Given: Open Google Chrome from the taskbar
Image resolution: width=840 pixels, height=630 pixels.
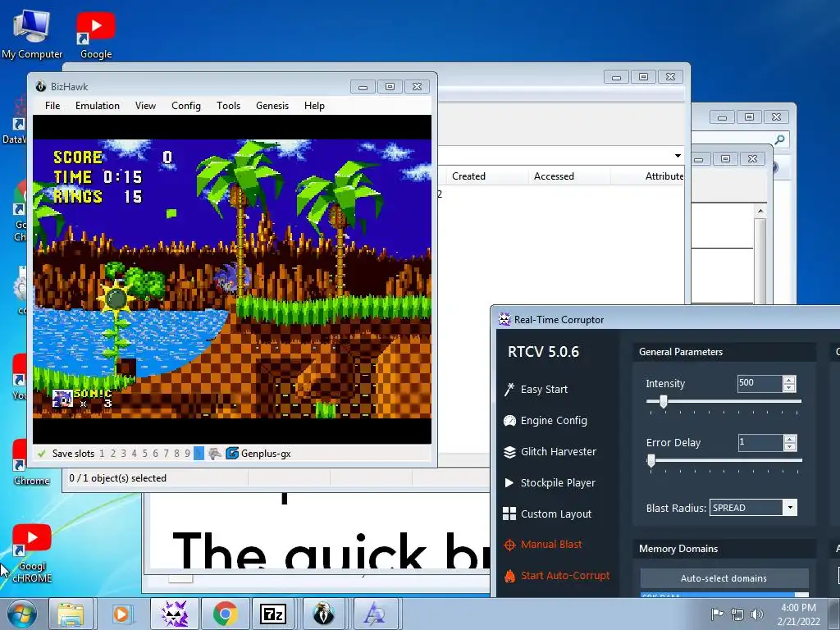Looking at the screenshot, I should (x=226, y=614).
